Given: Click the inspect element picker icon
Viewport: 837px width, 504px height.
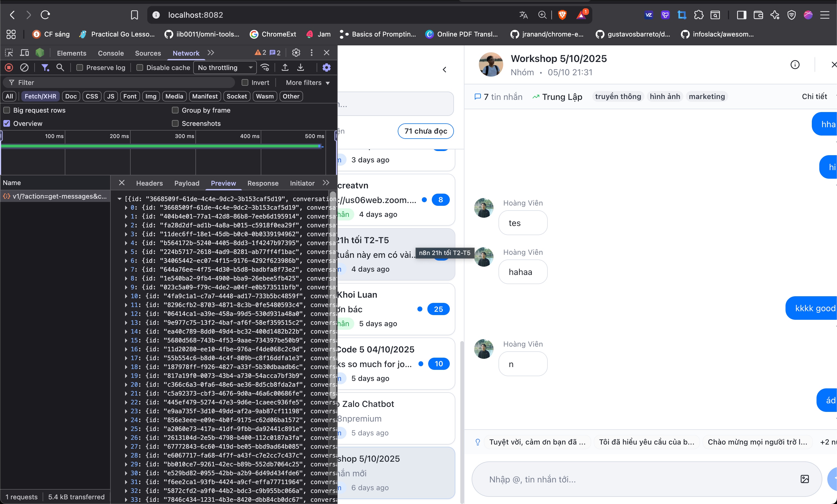Looking at the screenshot, I should (x=9, y=53).
